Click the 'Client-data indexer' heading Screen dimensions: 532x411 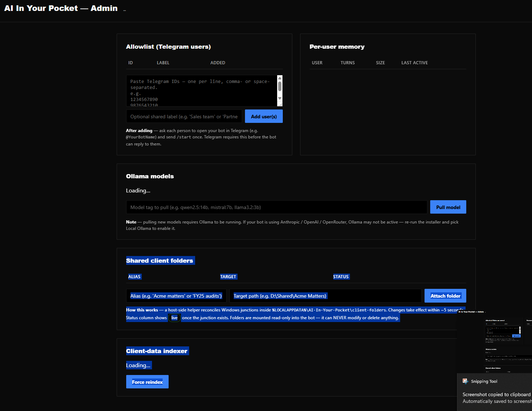[157, 351]
